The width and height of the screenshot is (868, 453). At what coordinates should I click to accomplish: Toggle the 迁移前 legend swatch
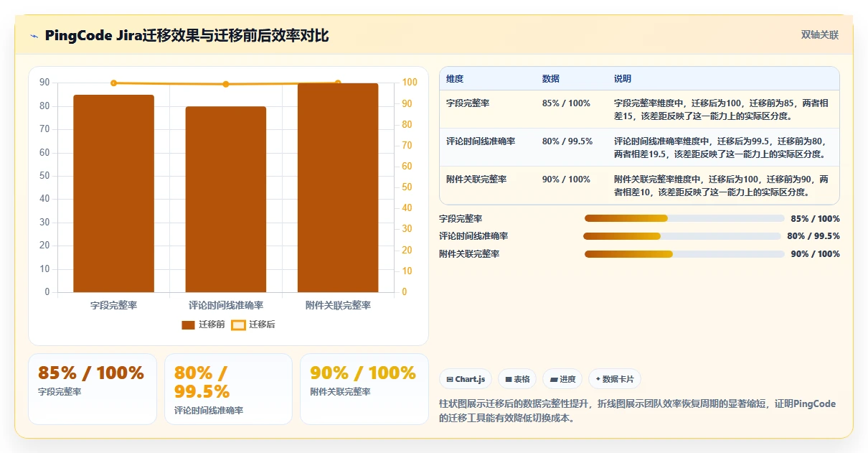click(x=188, y=325)
